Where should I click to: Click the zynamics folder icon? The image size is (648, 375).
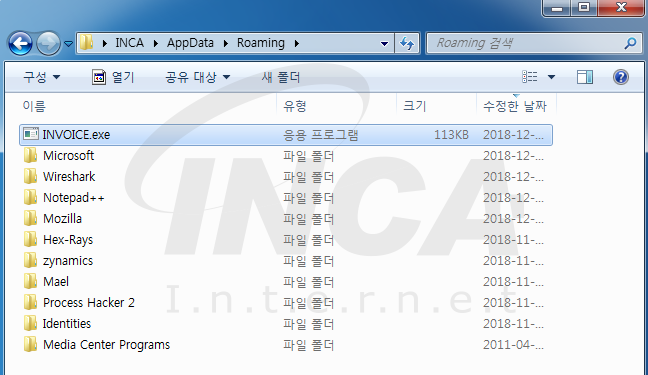tap(30, 260)
